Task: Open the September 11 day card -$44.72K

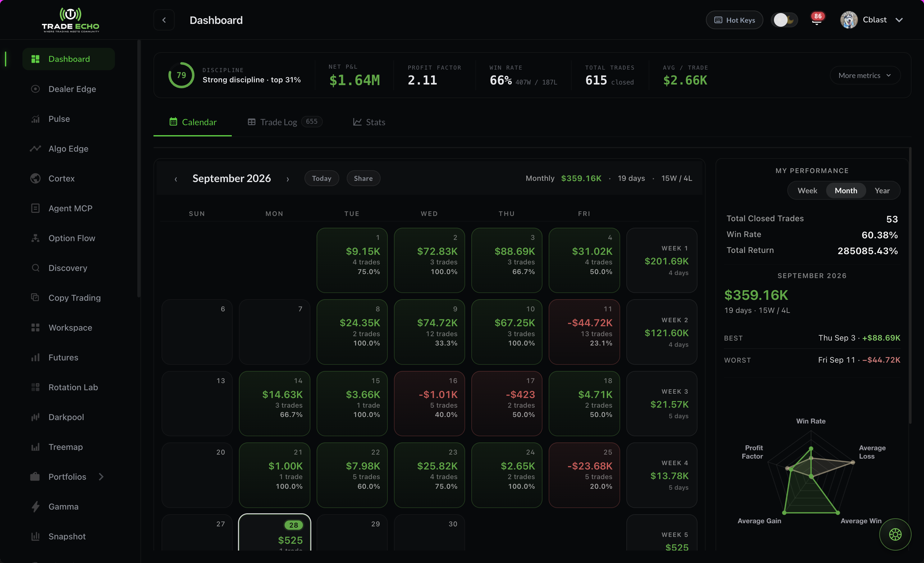Action: point(584,332)
